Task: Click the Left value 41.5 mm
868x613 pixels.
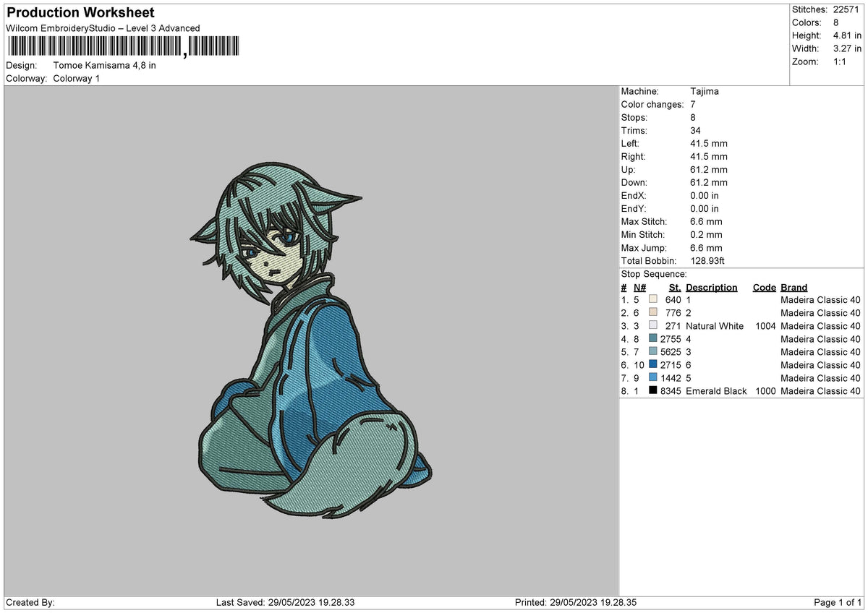Action: (709, 143)
